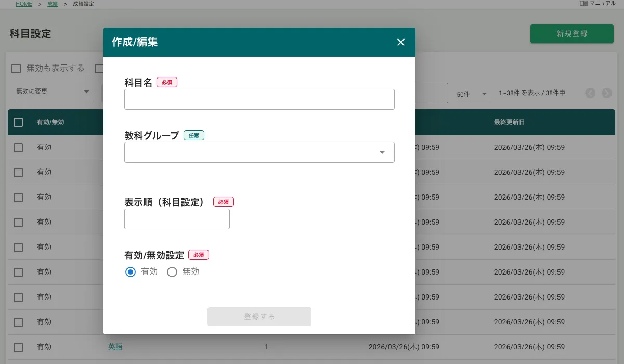Image resolution: width=624 pixels, height=364 pixels.
Task: Click the previous page arrow icon
Action: [590, 93]
